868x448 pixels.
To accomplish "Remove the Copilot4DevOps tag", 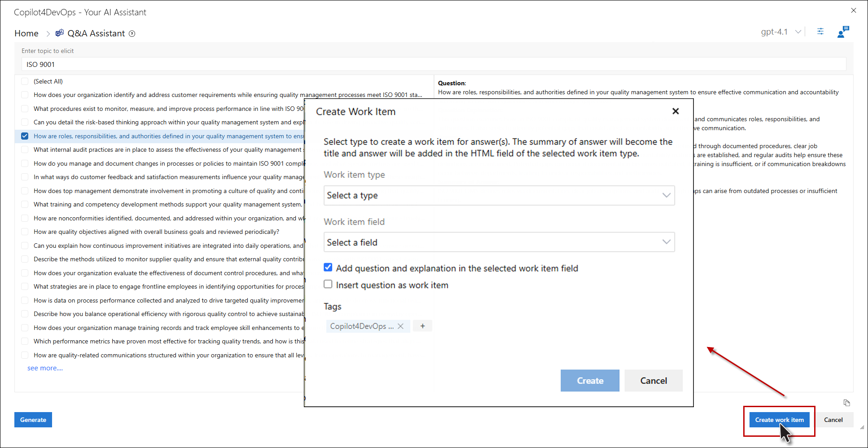I will click(401, 326).
